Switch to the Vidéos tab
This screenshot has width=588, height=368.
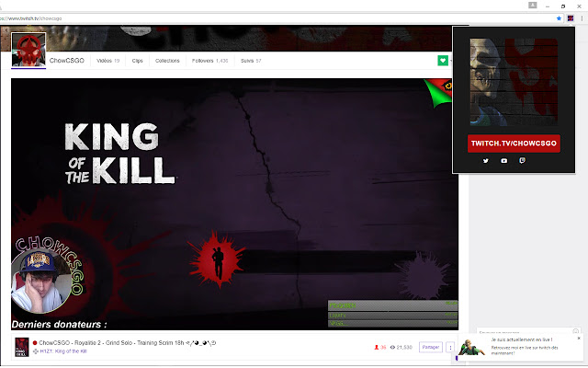point(108,61)
